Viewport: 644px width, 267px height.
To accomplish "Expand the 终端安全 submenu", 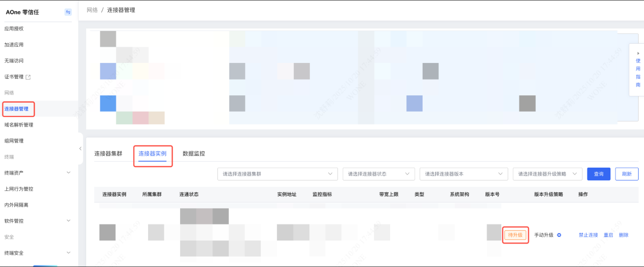I will (68, 253).
